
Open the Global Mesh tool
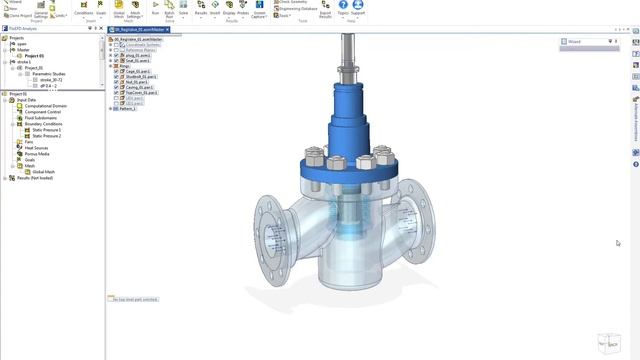(x=119, y=9)
